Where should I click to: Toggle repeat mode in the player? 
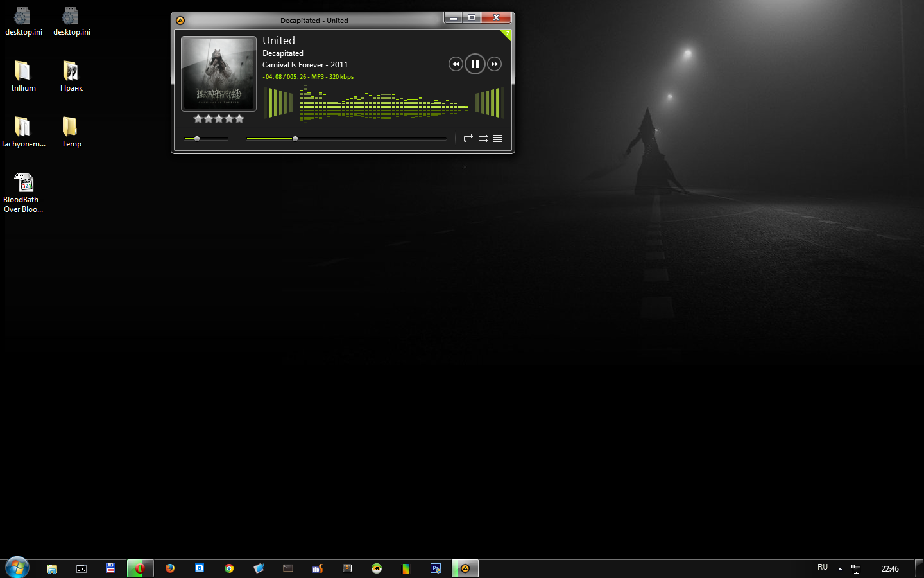tap(468, 139)
